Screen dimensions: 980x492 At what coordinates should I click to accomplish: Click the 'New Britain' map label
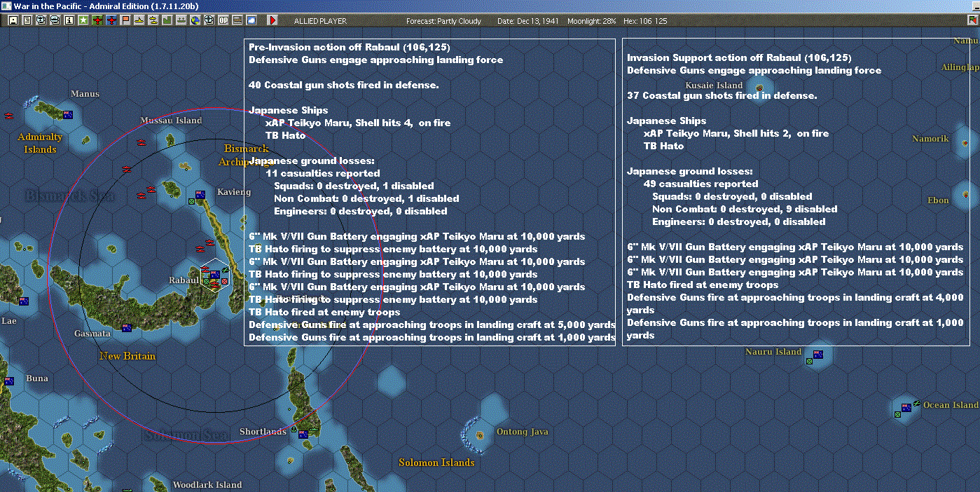(x=127, y=356)
